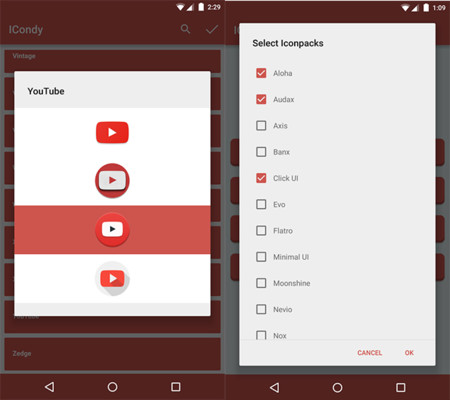Viewport: 450px width, 400px height.
Task: Tap the 2:29 clock in left status bar
Action: tap(214, 7)
